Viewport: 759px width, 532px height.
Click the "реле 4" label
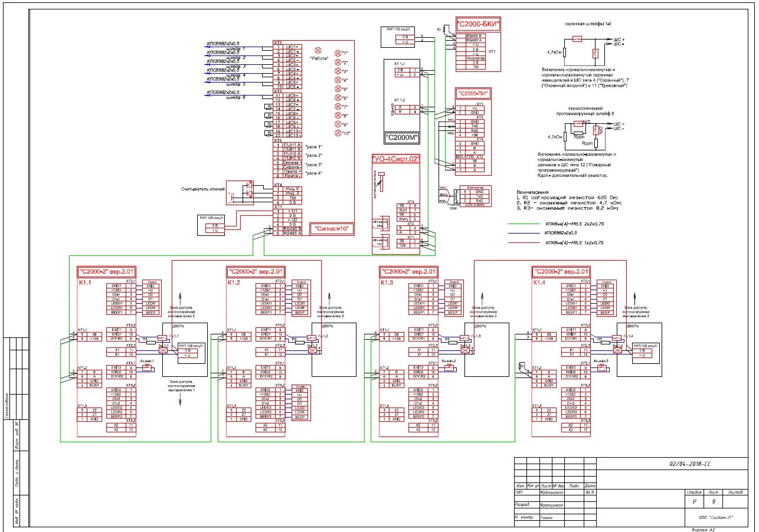tap(315, 173)
